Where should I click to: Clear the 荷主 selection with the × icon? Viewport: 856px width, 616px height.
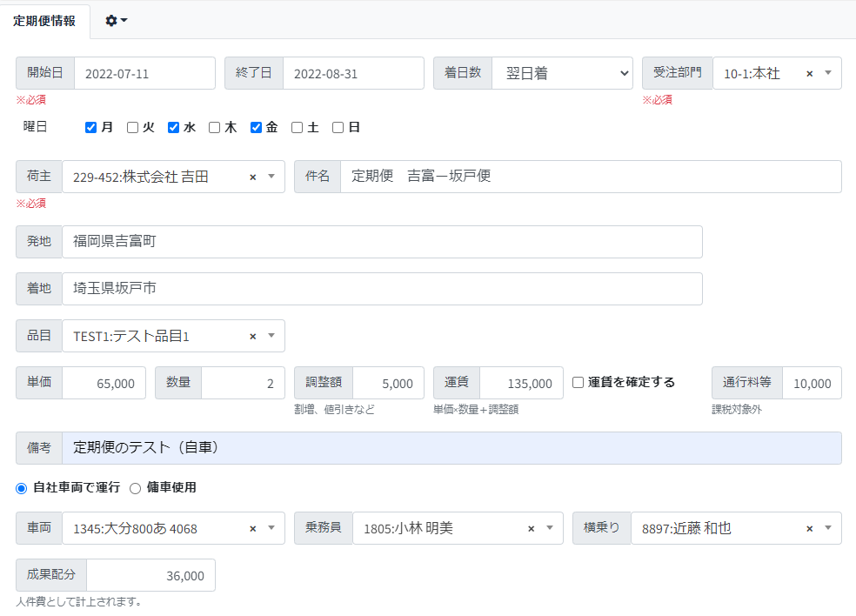[x=252, y=177]
